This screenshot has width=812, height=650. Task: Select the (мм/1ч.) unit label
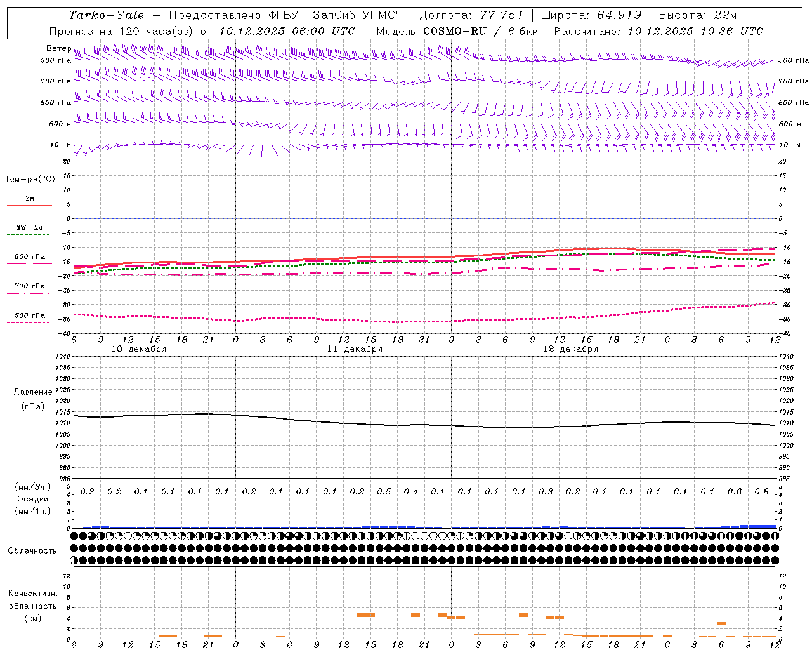33,511
